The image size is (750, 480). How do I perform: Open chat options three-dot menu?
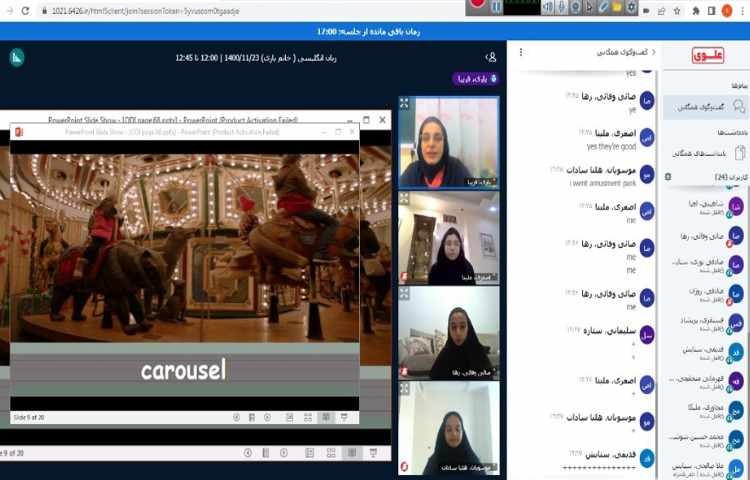click(x=521, y=52)
